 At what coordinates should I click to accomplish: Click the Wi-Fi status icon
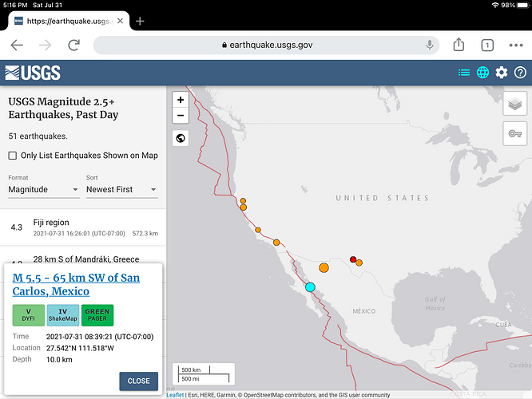tap(495, 5)
